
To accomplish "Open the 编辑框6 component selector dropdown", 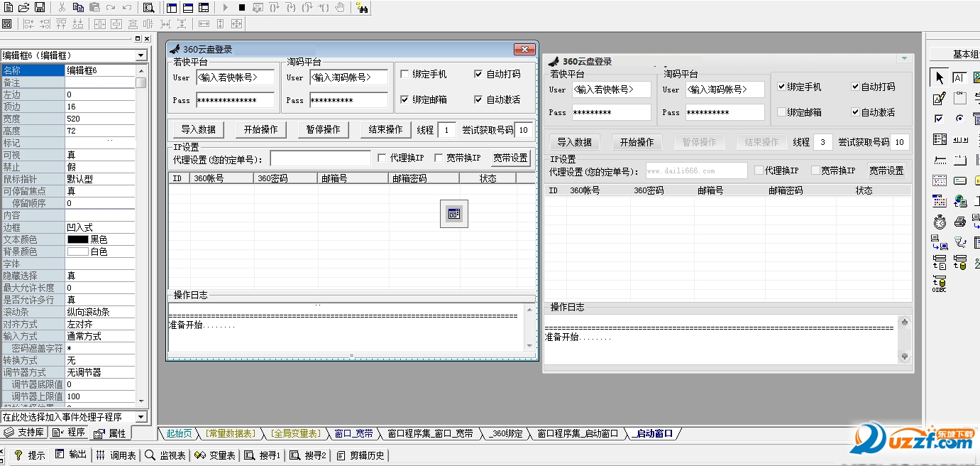I will point(141,55).
